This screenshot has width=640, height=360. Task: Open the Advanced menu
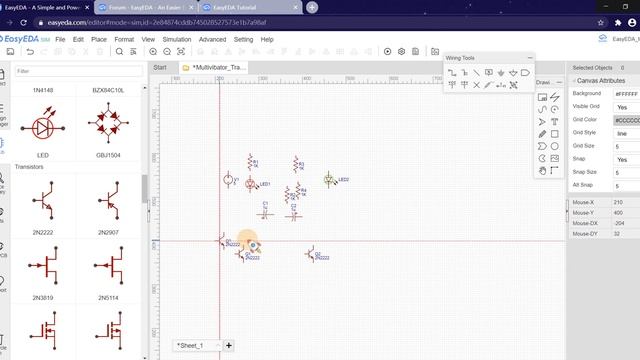(x=212, y=40)
